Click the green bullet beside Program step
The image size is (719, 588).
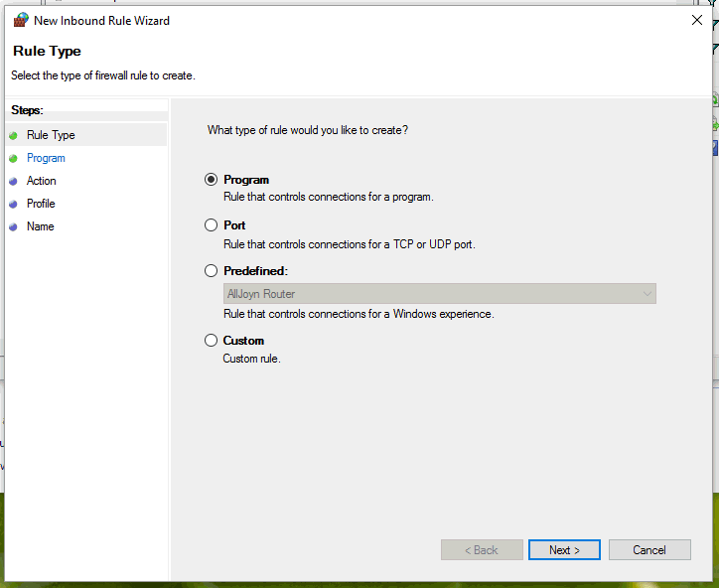[x=13, y=158]
